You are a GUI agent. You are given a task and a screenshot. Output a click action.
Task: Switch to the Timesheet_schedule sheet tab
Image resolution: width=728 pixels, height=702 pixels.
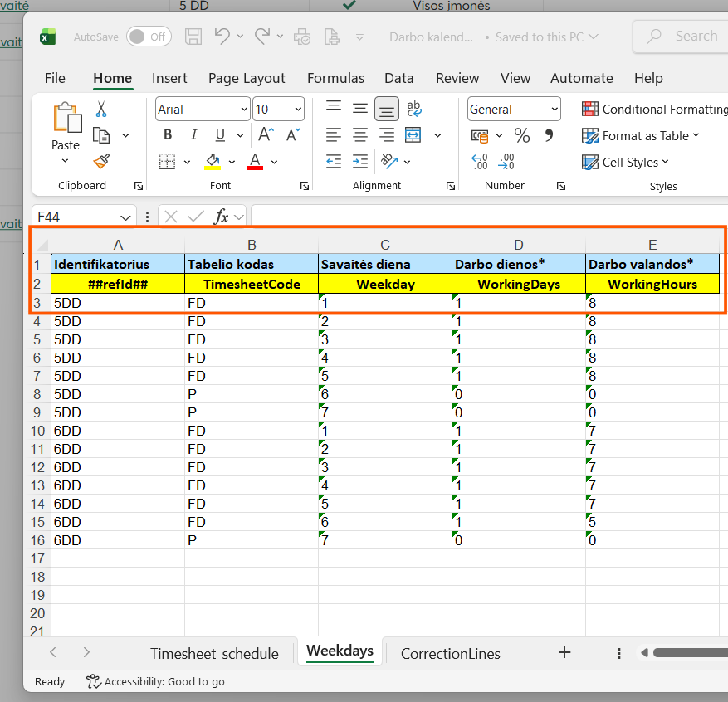tap(214, 653)
